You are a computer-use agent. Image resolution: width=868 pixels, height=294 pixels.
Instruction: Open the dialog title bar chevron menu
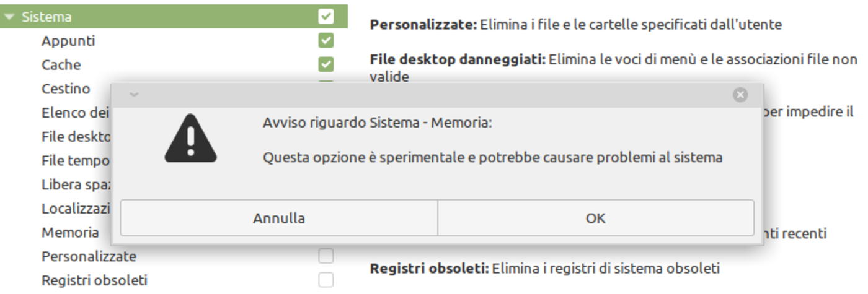coord(134,95)
